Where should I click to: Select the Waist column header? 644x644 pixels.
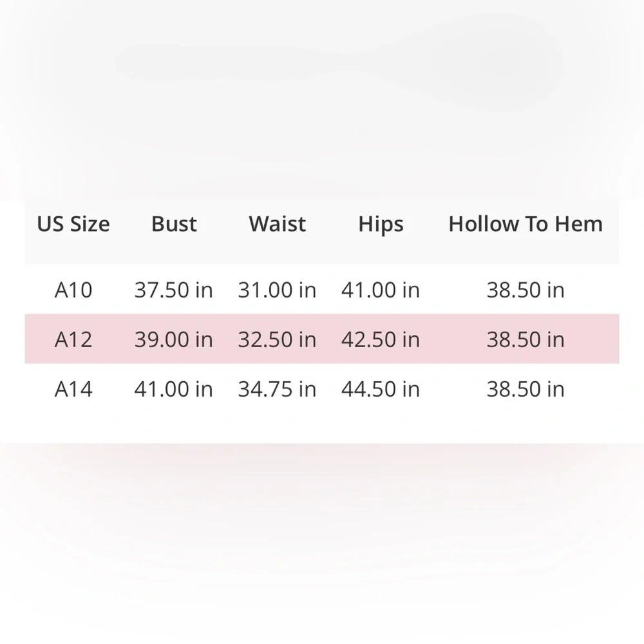[277, 224]
